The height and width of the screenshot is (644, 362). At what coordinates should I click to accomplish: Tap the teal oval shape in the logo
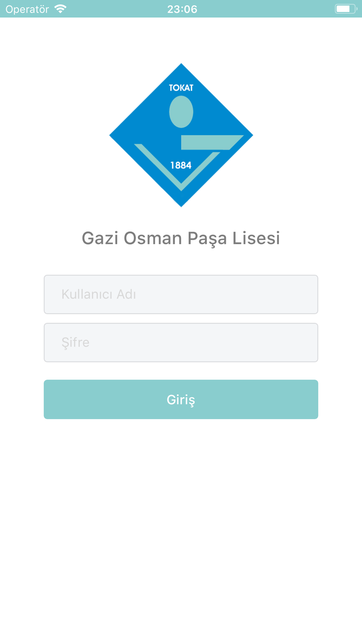(x=181, y=112)
